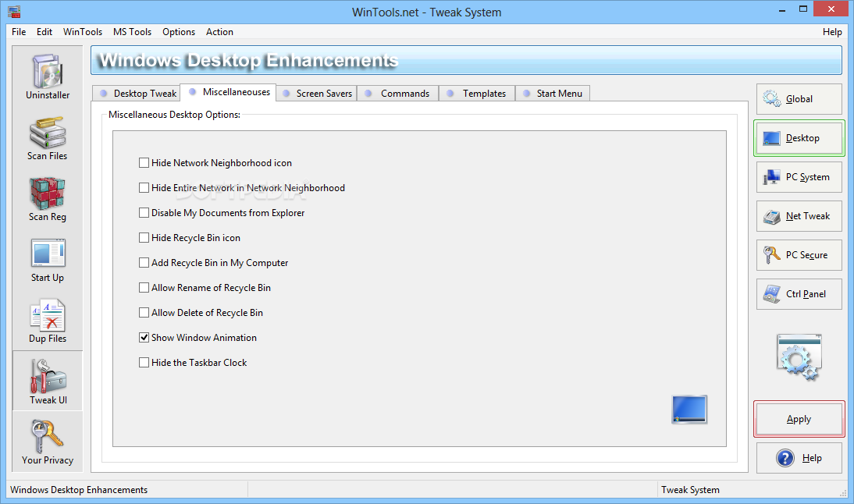Click the WinTools app icon in title bar
Screen dimensions: 854x504
click(x=13, y=12)
